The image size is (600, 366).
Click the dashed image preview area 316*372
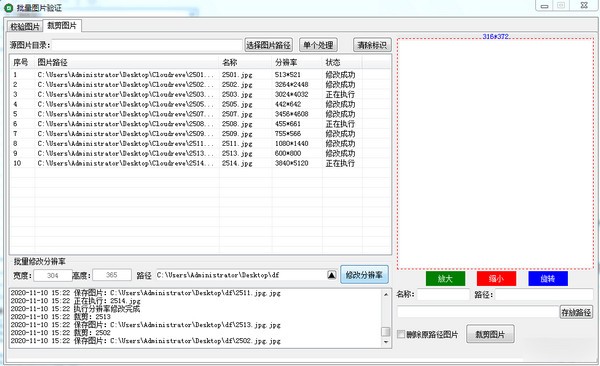click(496, 154)
